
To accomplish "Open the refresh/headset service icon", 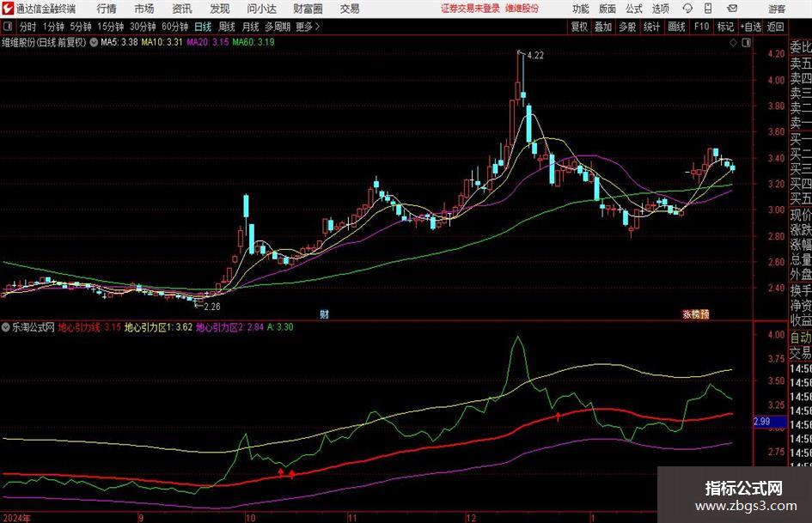I will [687, 9].
